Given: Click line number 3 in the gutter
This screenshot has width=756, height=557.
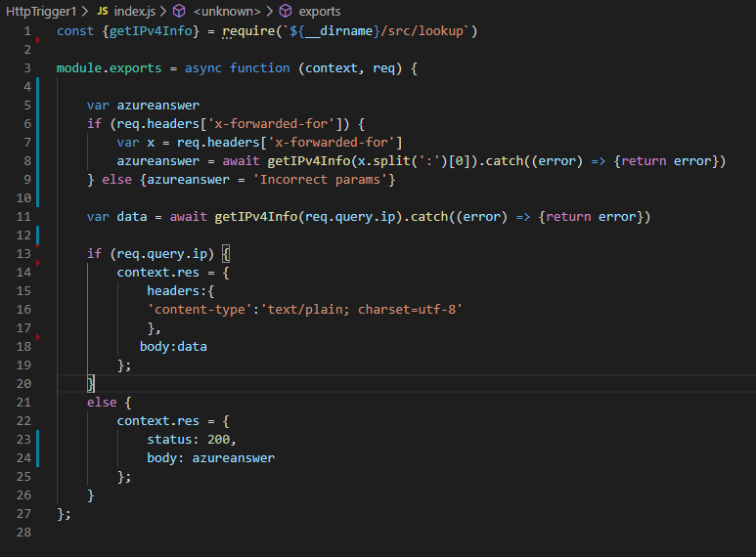Looking at the screenshot, I should coord(27,68).
